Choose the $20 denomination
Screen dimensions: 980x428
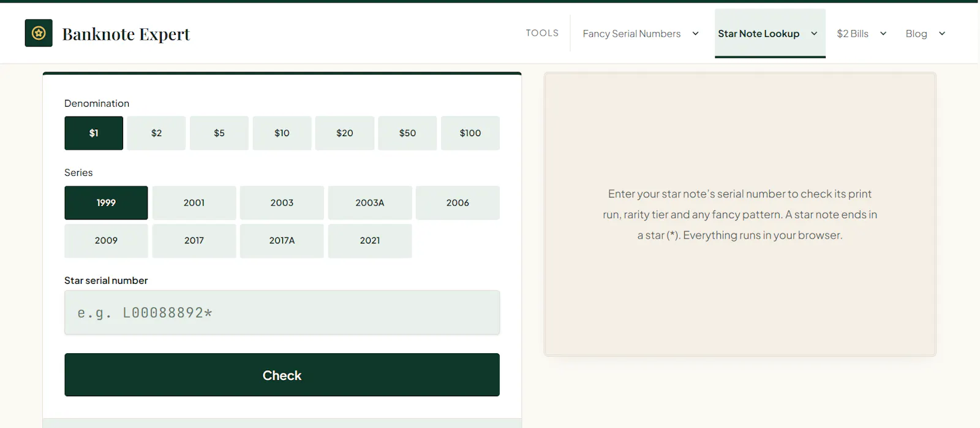(345, 133)
